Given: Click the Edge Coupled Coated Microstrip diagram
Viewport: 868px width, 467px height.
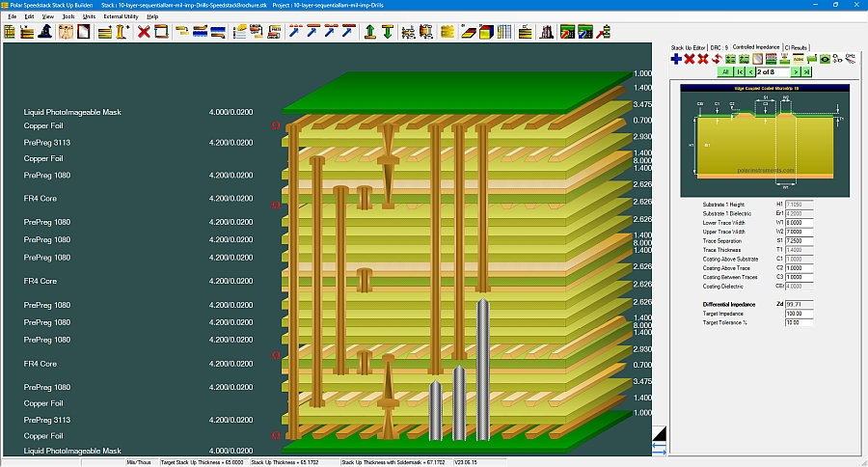Looking at the screenshot, I should [x=765, y=141].
